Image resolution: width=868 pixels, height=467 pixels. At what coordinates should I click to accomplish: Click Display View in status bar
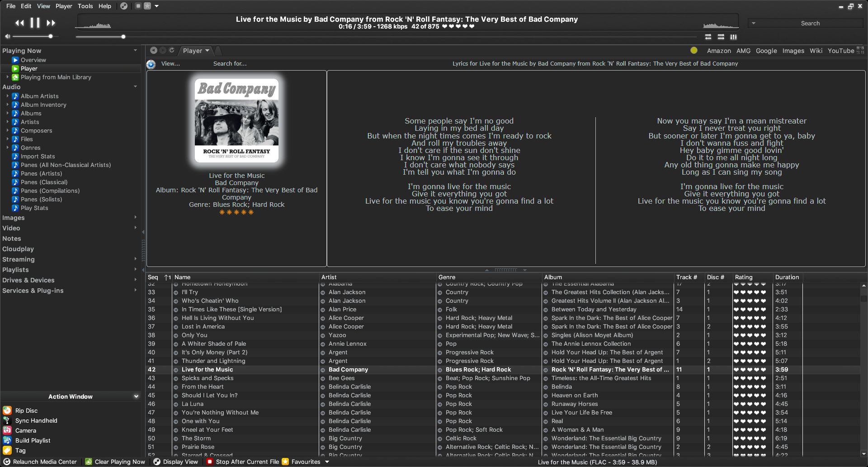176,462
